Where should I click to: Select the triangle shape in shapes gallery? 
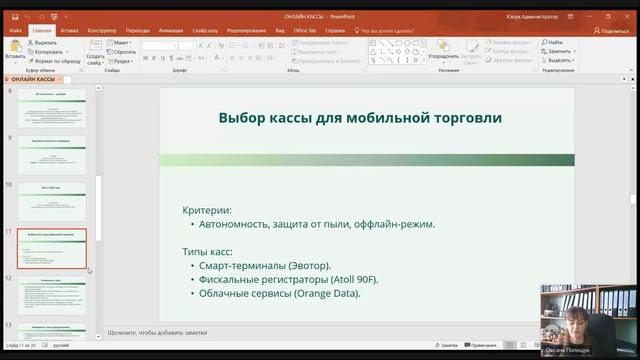click(373, 52)
